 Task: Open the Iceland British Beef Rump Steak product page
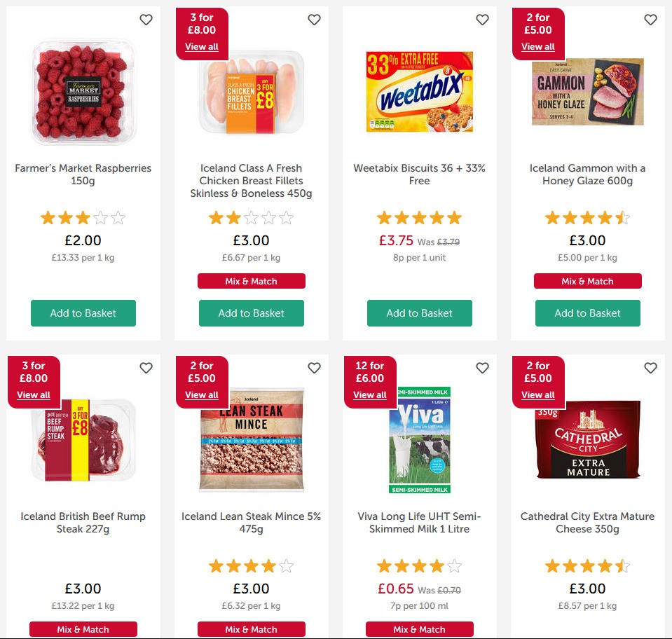coord(83,522)
